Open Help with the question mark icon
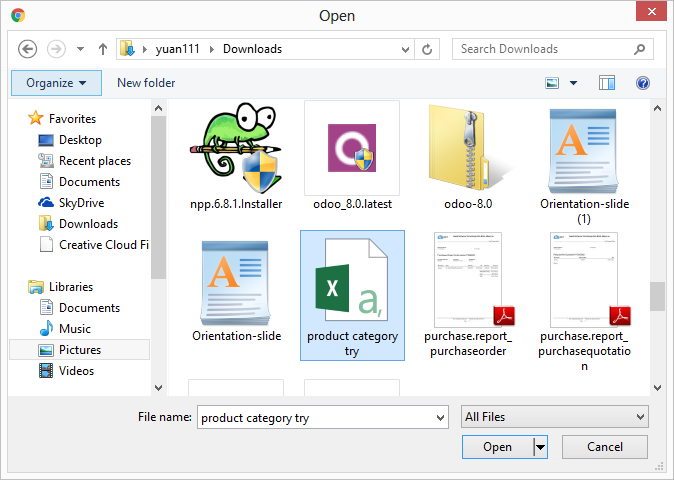The image size is (674, 480). click(643, 83)
